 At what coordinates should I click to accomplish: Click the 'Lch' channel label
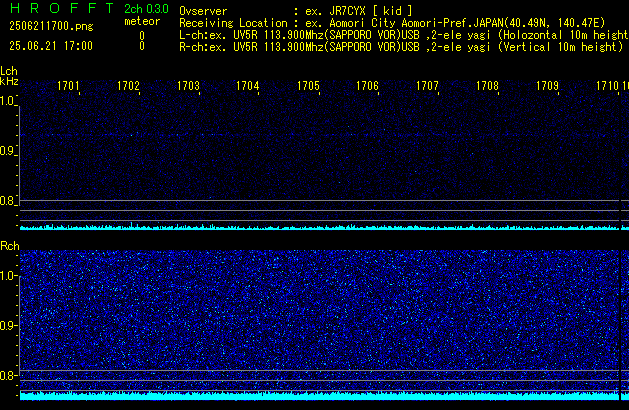[9, 71]
